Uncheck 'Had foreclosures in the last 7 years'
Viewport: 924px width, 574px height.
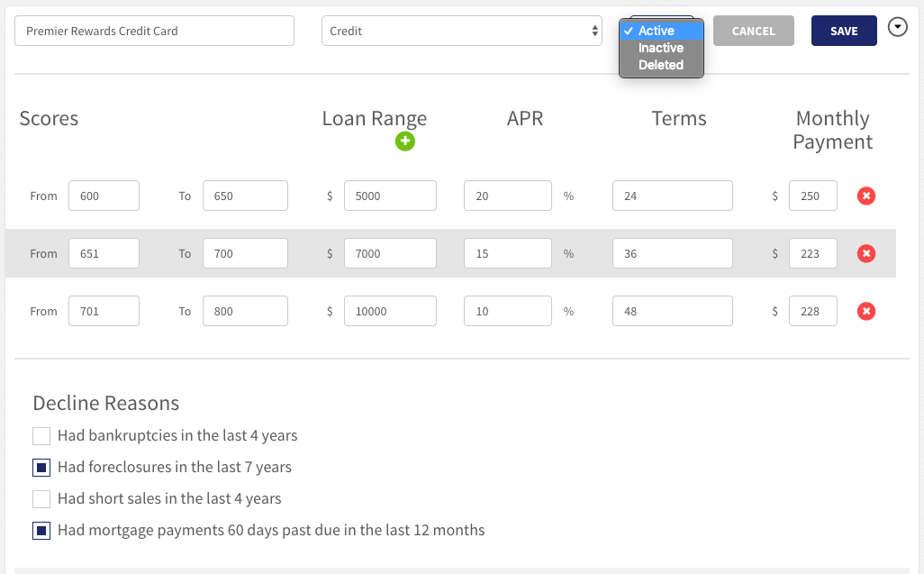[x=41, y=468]
